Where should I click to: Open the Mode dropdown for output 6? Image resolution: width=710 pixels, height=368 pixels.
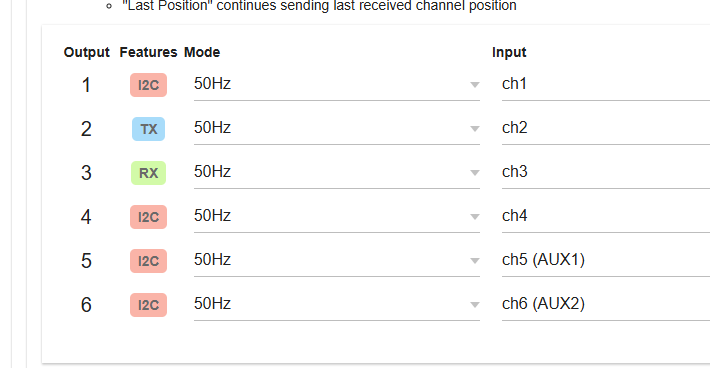(x=337, y=304)
